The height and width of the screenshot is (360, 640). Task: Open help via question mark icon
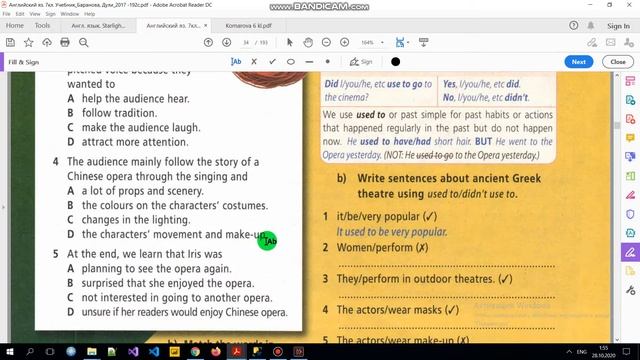[573, 25]
